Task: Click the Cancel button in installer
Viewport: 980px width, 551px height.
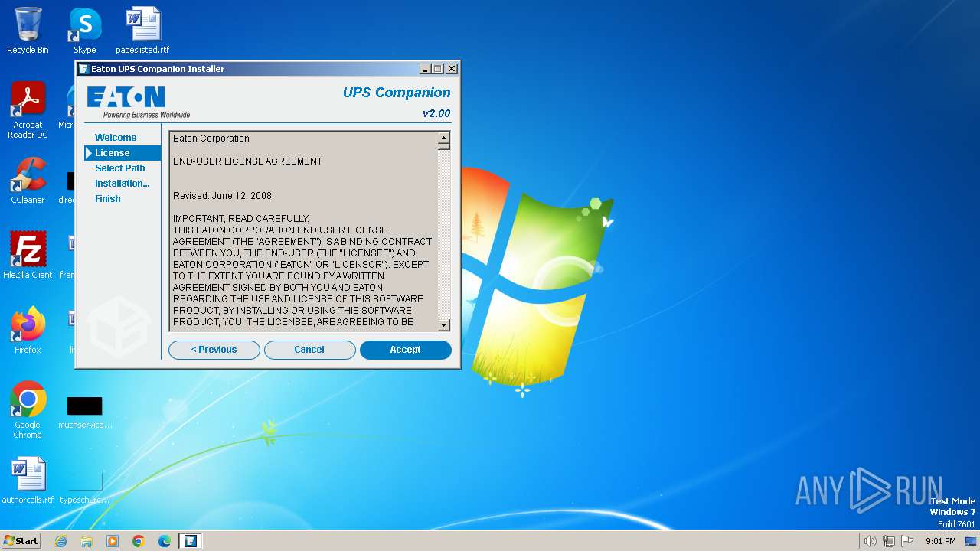Action: click(x=309, y=350)
